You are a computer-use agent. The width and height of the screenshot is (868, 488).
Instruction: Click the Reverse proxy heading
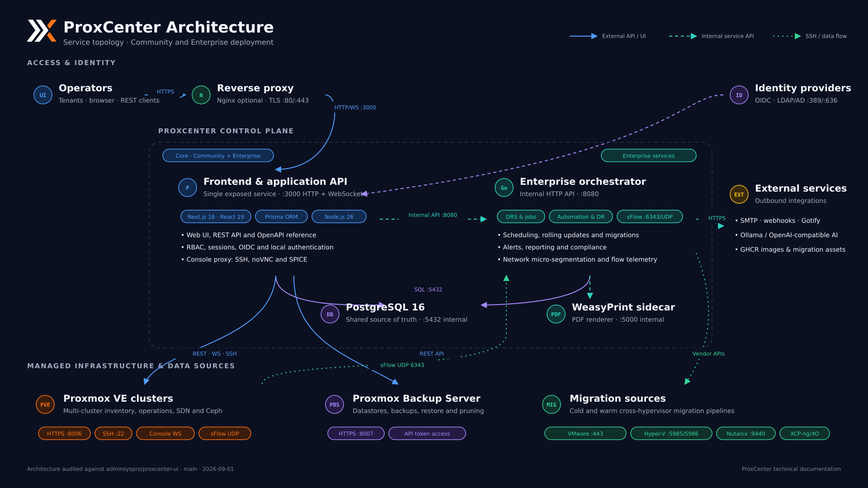click(x=255, y=88)
